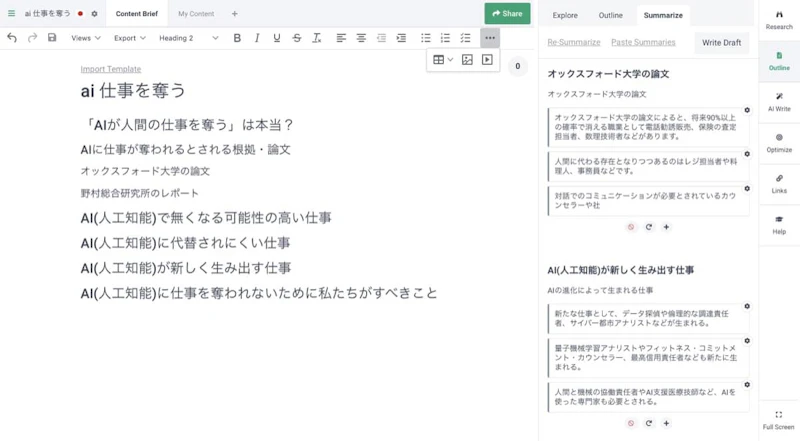
Task: Toggle strikethrough formatting
Action: [x=296, y=38]
